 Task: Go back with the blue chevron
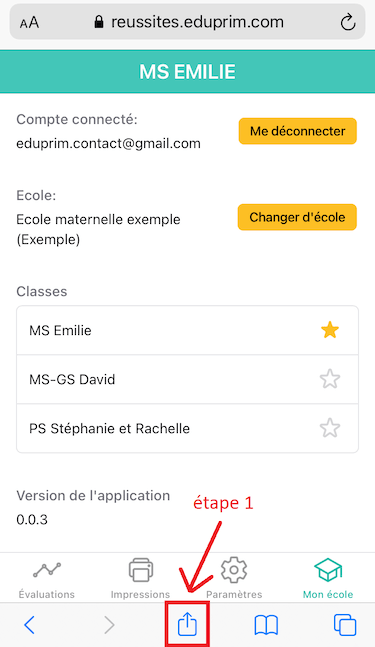[29, 625]
